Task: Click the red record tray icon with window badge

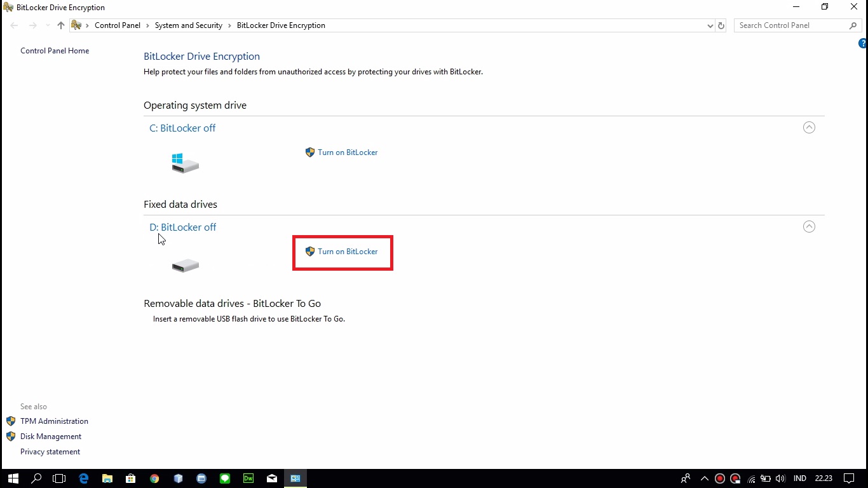Action: (735, 478)
